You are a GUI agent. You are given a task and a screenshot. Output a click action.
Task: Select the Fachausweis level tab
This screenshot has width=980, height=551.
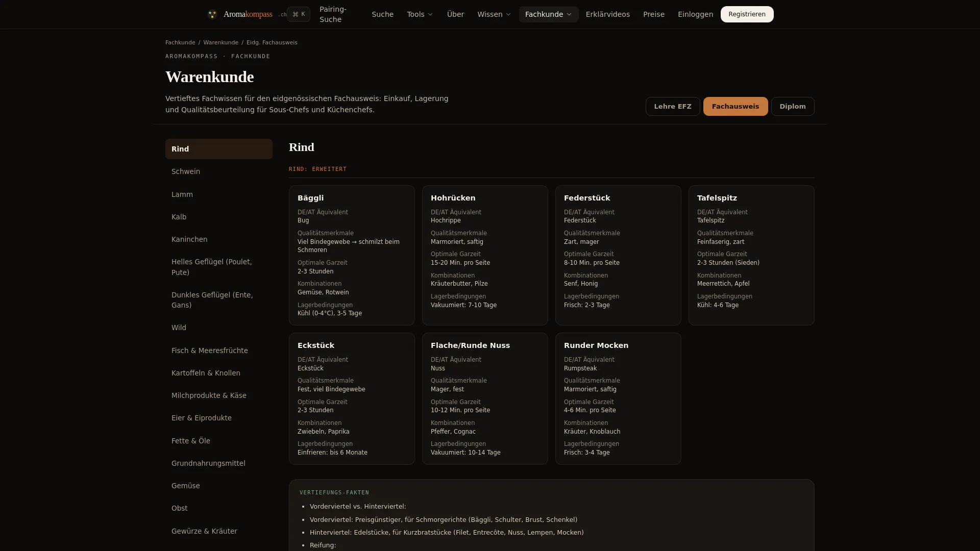pos(735,107)
